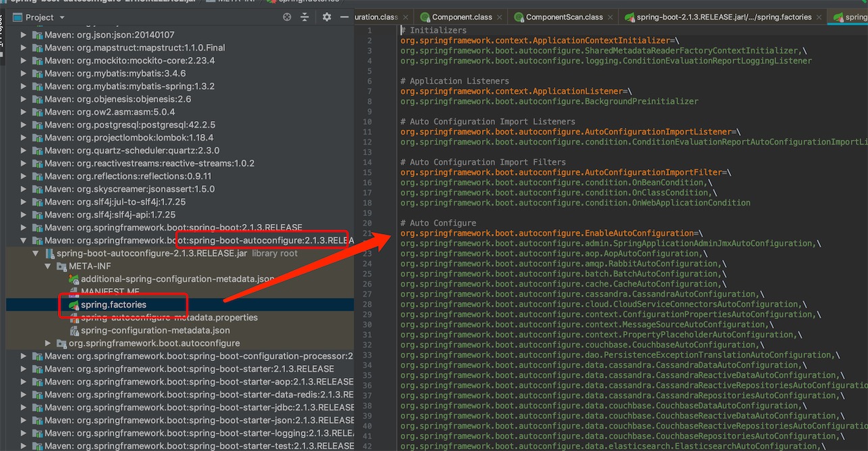Expand Maven: org.mockito:mockito-core:2.23.4 node

pos(24,60)
